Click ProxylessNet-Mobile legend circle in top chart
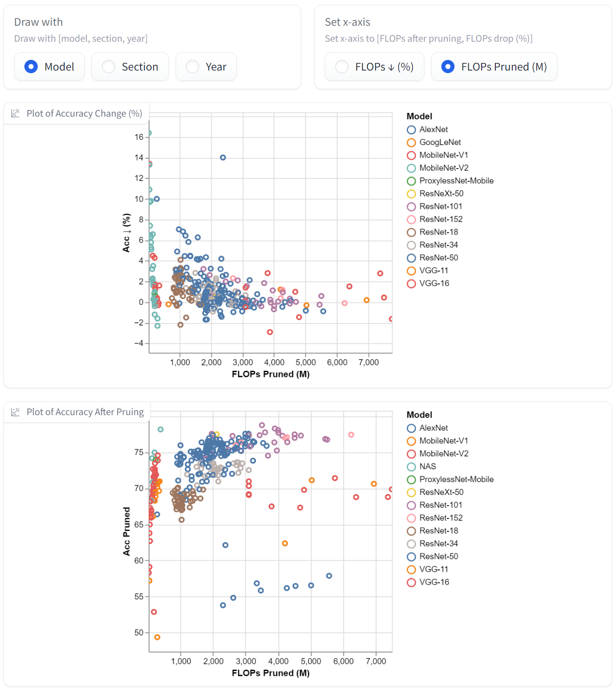Viewport: 616px width, 691px height. [x=412, y=181]
